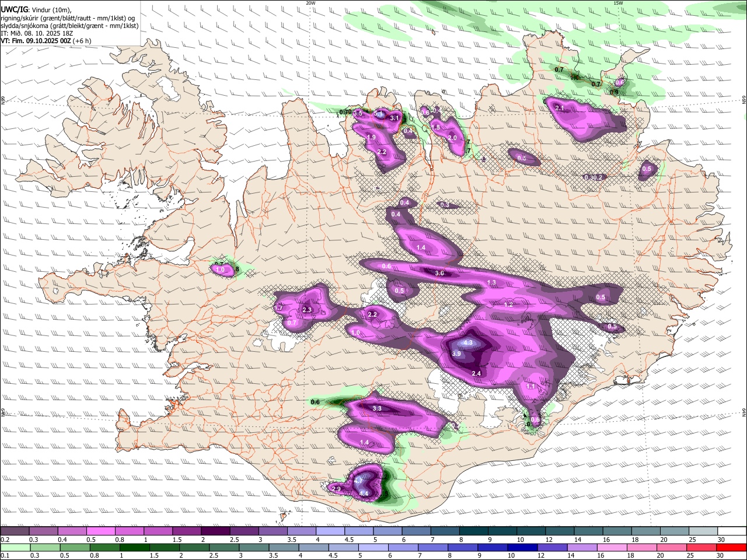Click the purple snow legend swatch starting at 0.2
The height and width of the screenshot is (560, 747).
[x=15, y=531]
